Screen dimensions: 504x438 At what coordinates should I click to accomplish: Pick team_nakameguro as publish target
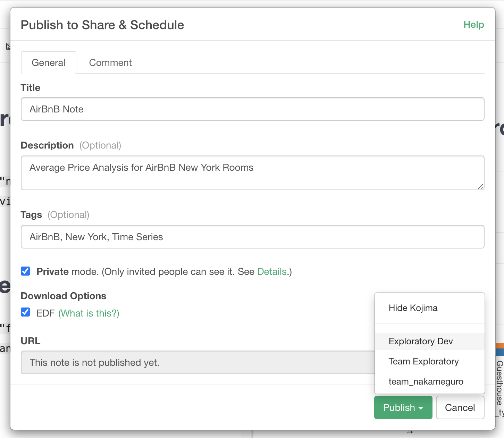[426, 382]
